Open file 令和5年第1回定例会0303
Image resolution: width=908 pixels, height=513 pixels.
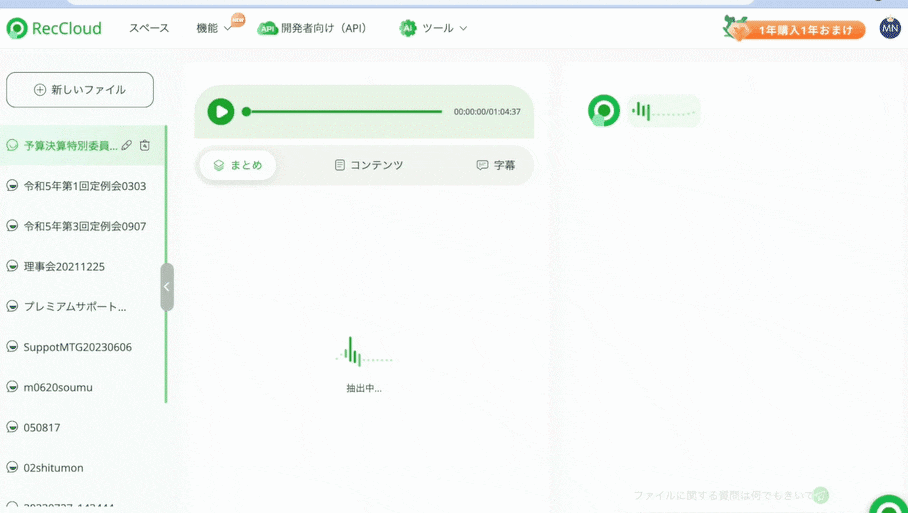coord(85,186)
